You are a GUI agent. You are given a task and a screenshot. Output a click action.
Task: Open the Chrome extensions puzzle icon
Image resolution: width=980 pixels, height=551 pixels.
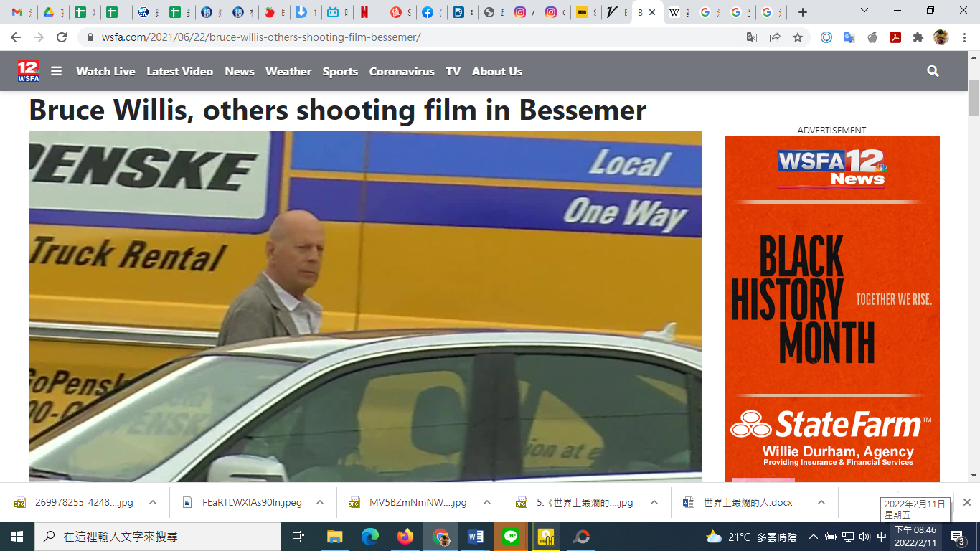918,37
